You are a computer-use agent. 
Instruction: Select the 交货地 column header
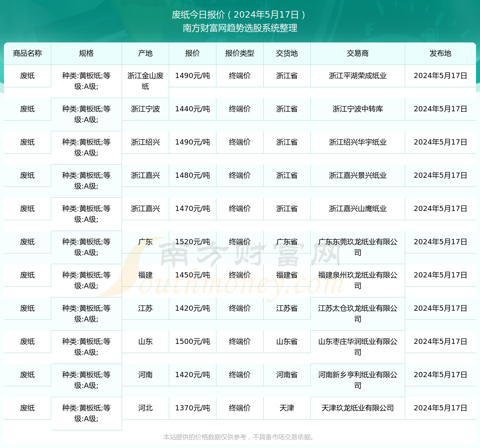(x=287, y=53)
